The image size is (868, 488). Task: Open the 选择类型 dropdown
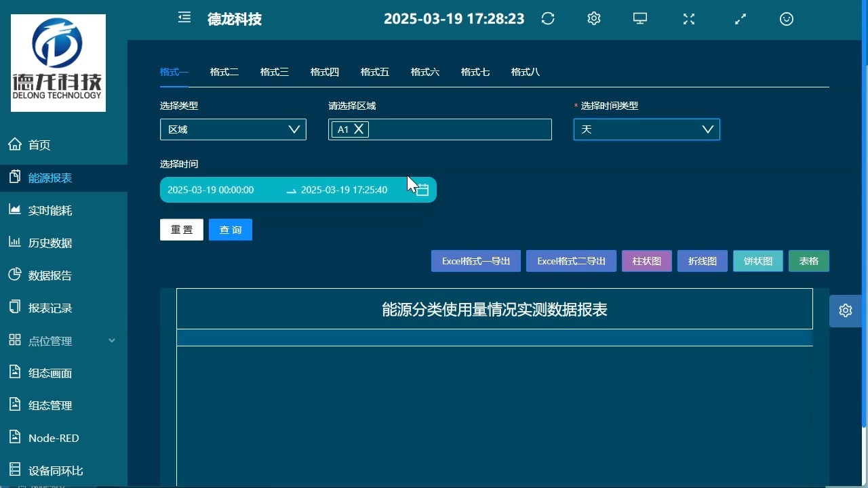[x=233, y=129]
